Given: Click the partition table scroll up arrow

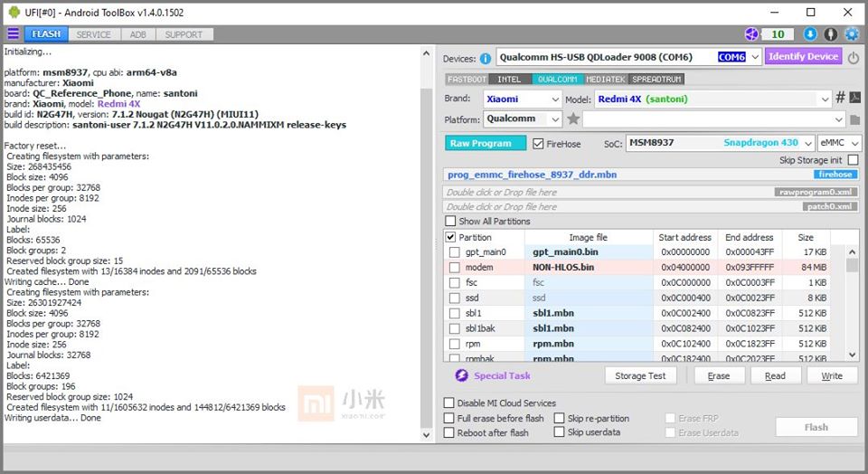Looking at the screenshot, I should 853,252.
